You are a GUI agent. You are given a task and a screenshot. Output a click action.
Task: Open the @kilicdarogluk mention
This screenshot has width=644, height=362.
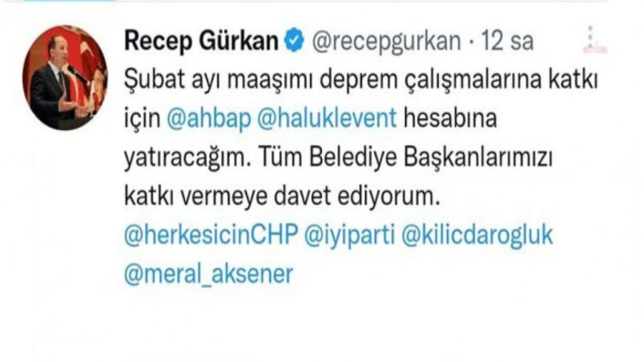pos(477,236)
